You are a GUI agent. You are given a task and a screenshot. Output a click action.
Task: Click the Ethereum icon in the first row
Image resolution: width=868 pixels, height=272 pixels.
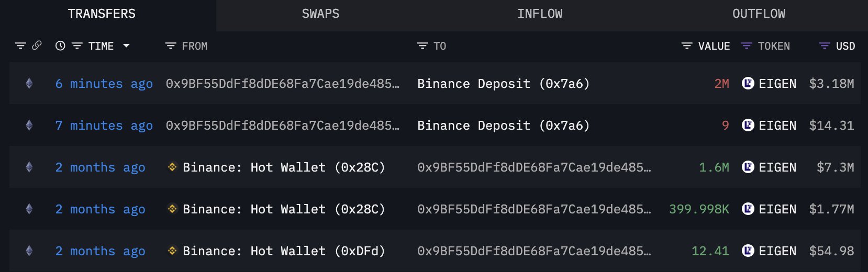click(x=29, y=84)
